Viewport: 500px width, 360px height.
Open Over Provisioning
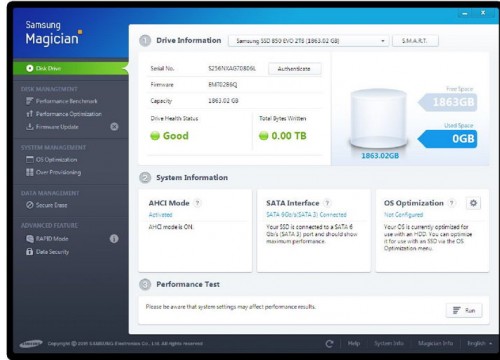tap(58, 172)
